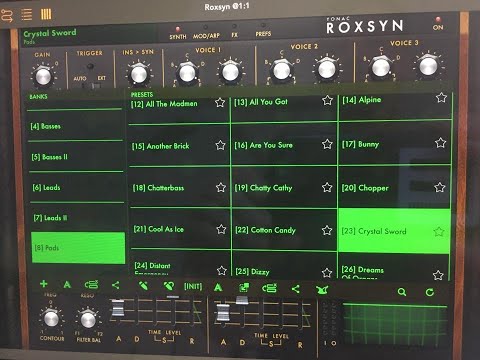This screenshot has width=480, height=360.
Task: Switch to the SYNTH page
Action: click(178, 34)
